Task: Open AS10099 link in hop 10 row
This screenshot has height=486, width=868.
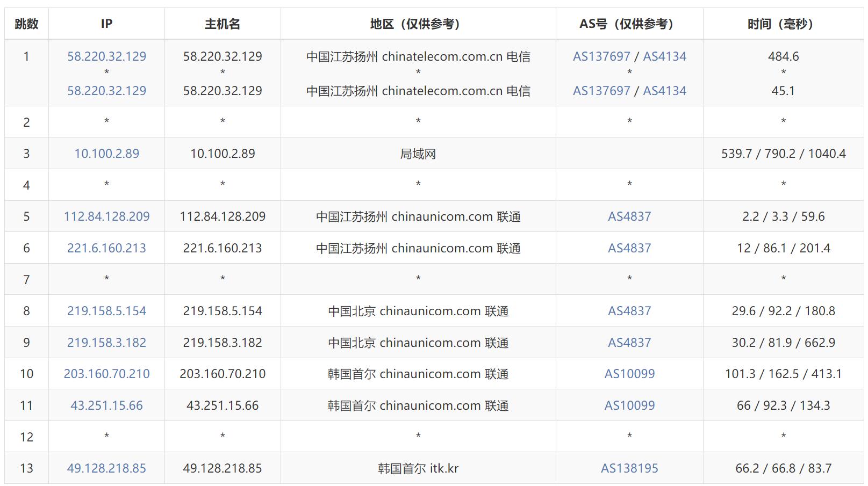Action: coord(629,374)
